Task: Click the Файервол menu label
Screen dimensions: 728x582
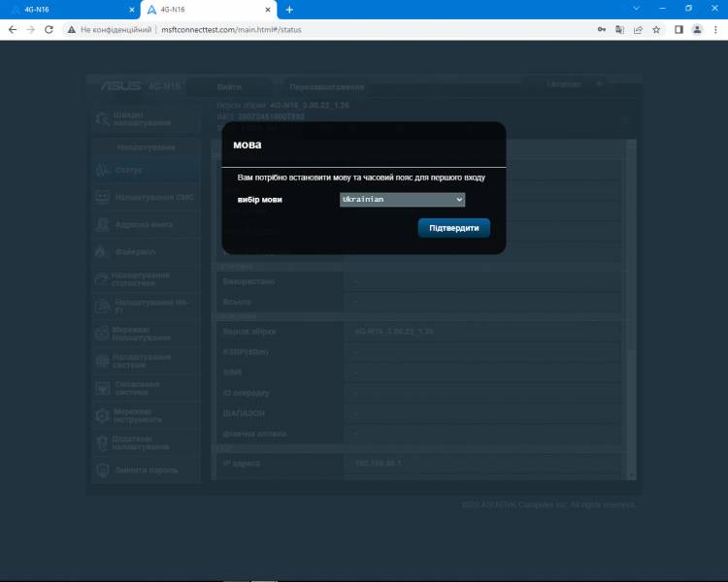Action: pos(135,252)
